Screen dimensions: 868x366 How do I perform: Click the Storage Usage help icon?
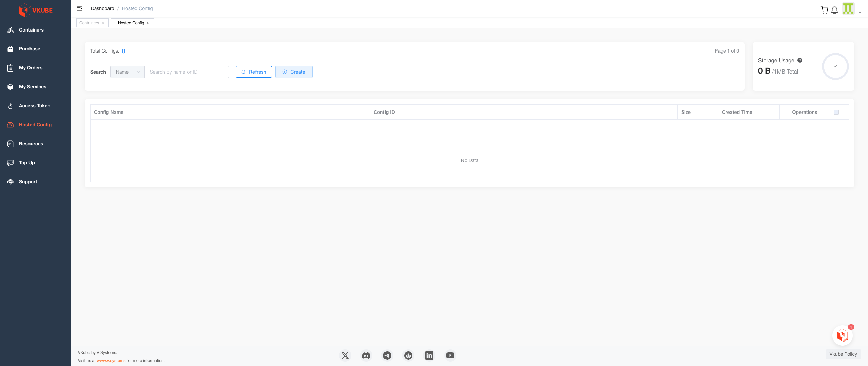800,60
